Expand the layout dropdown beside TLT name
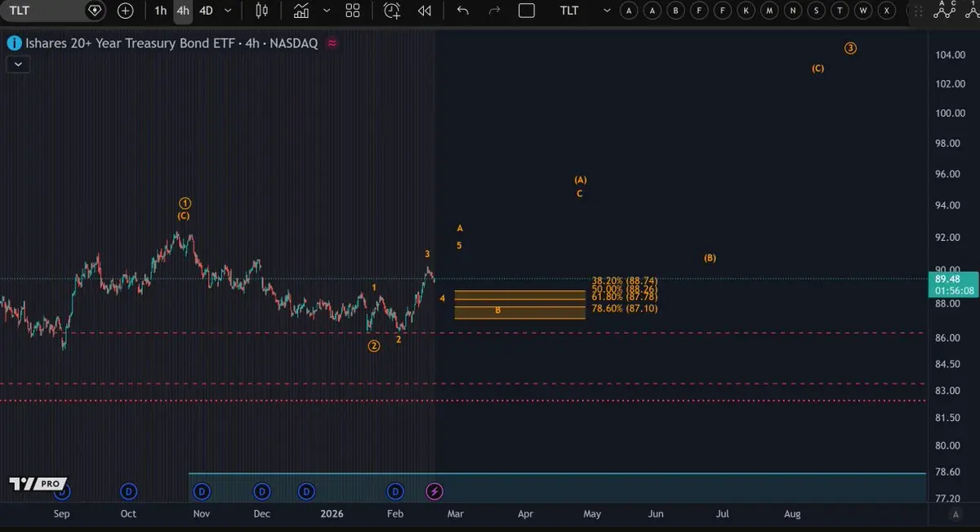Image resolution: width=980 pixels, height=532 pixels. [606, 11]
